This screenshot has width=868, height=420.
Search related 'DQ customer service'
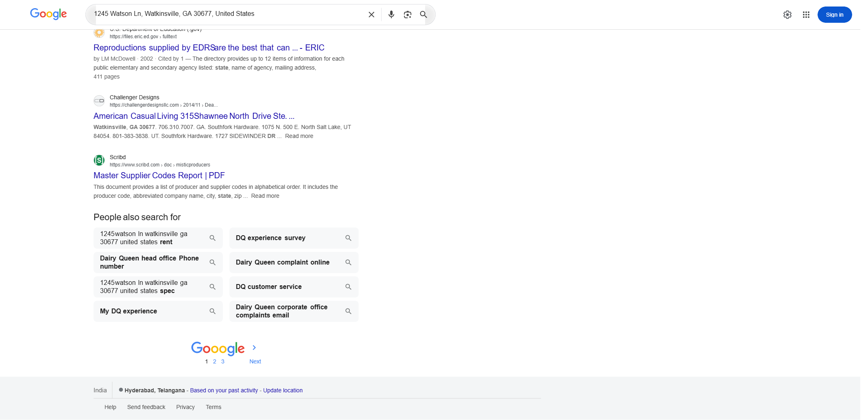[294, 287]
